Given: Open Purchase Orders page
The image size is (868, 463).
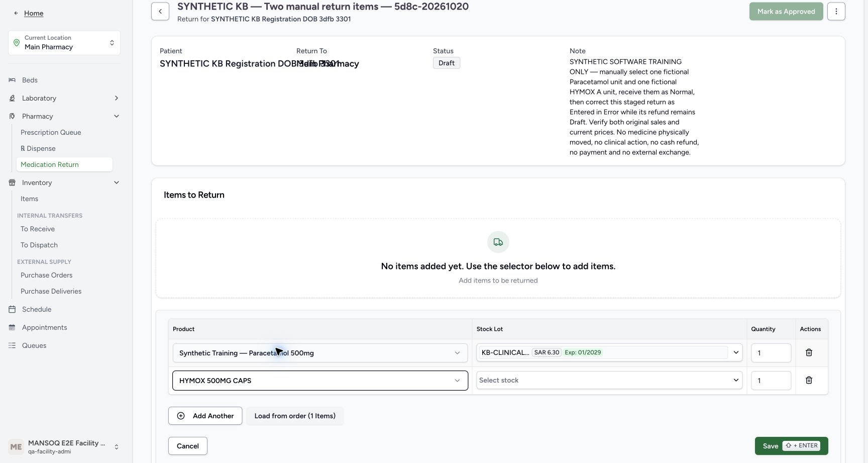Looking at the screenshot, I should pos(46,275).
